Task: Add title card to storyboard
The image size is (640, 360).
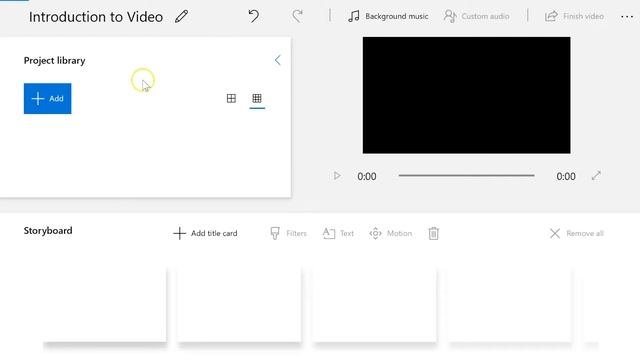Action: [x=205, y=233]
